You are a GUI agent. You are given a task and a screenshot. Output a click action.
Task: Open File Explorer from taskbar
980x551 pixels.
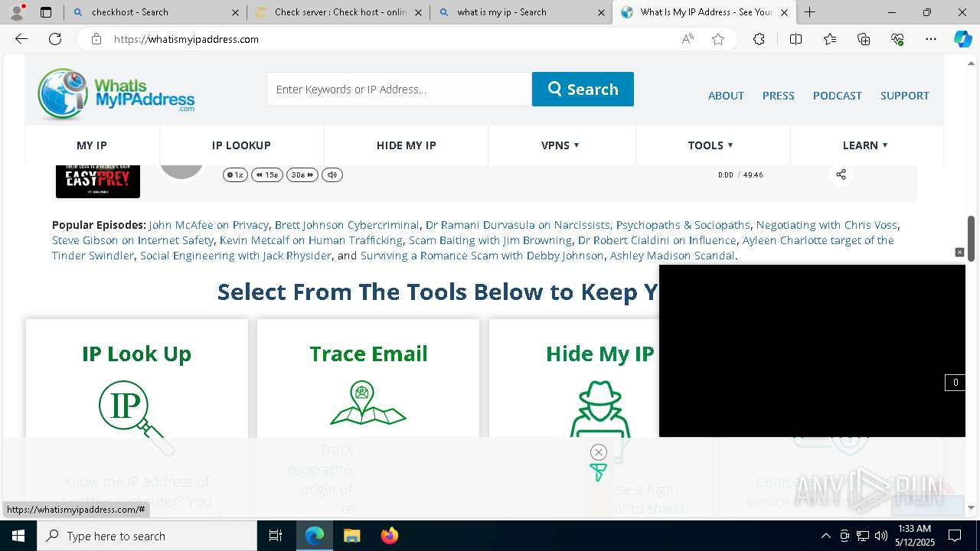tap(351, 536)
